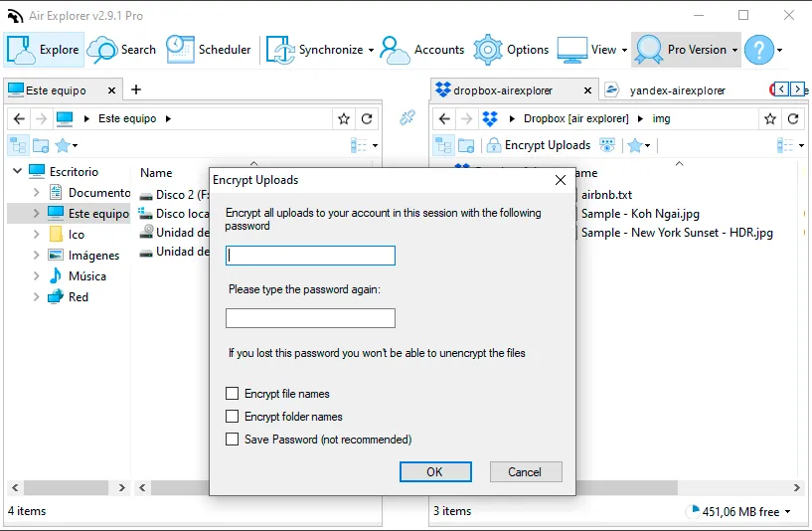Click the folder tree horizontal scrollbar
This screenshot has height=531, width=812.
click(67, 487)
